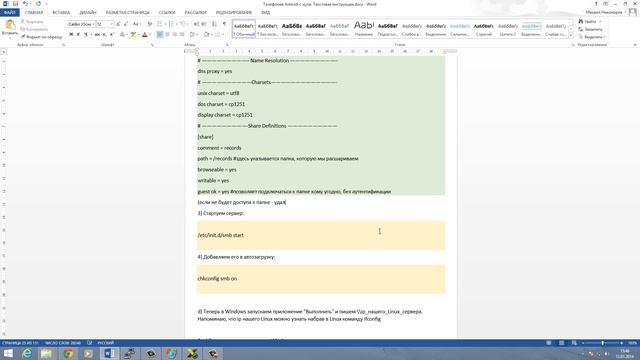
Task: Justify the paragraph text
Action: pyautogui.click(x=182, y=35)
